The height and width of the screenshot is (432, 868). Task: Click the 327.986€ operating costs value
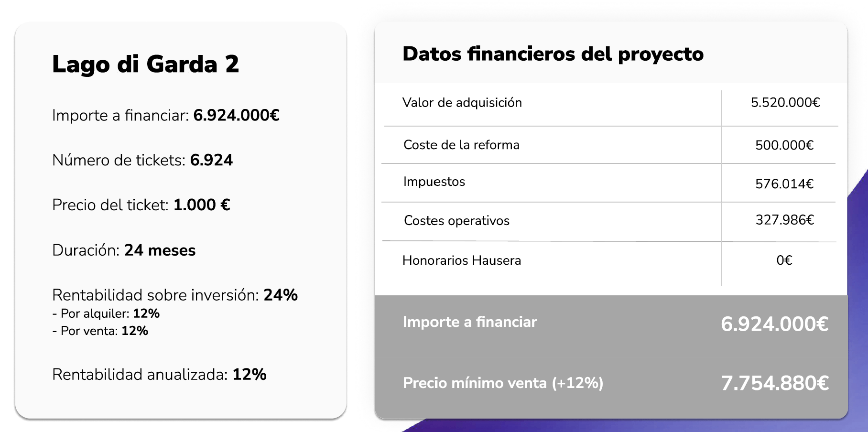point(785,220)
